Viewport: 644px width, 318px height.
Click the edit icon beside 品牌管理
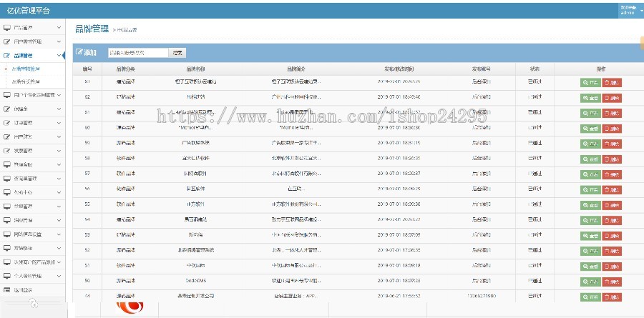point(6,56)
